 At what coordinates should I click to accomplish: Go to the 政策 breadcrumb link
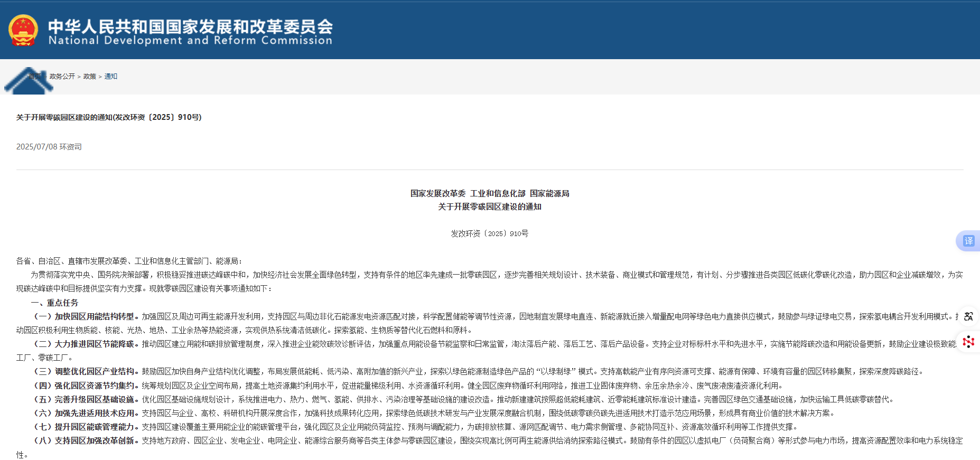tap(90, 77)
